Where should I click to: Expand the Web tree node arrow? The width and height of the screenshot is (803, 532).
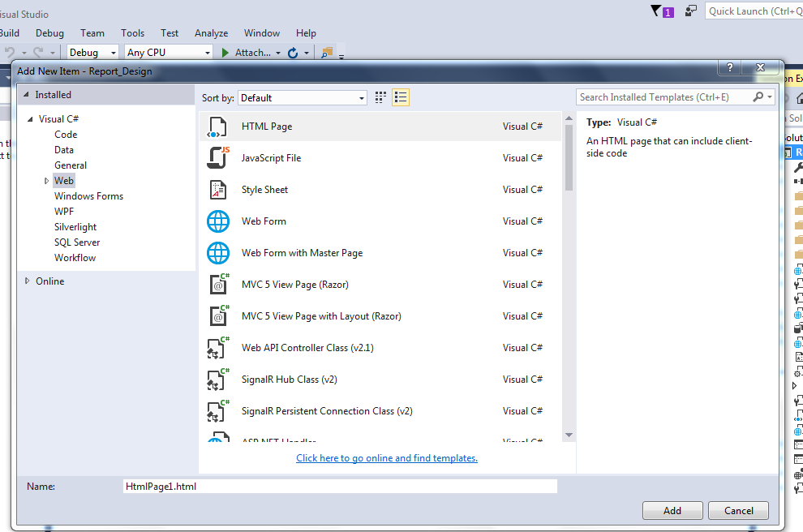46,181
